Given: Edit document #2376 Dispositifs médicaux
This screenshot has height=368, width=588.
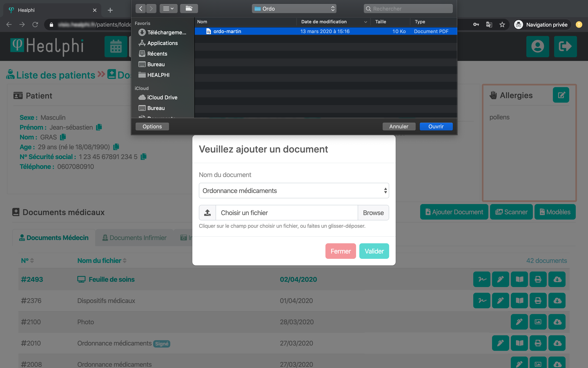Looking at the screenshot, I should coord(500,301).
